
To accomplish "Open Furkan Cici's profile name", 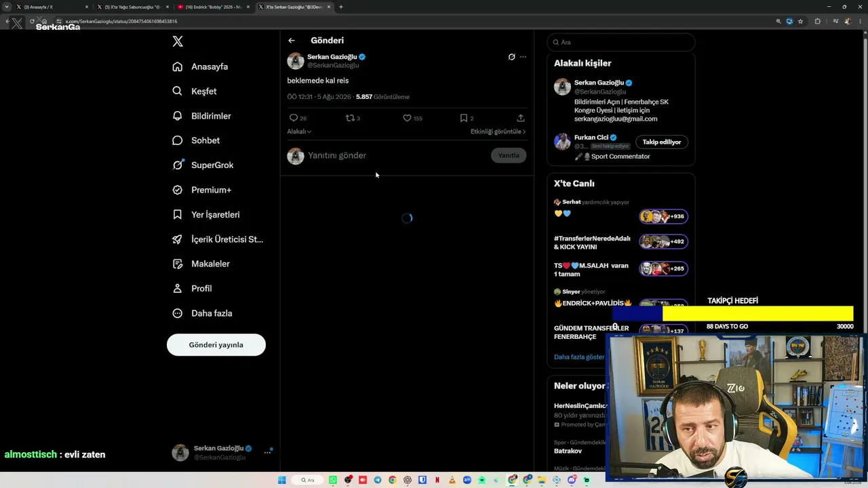I will [x=591, y=138].
